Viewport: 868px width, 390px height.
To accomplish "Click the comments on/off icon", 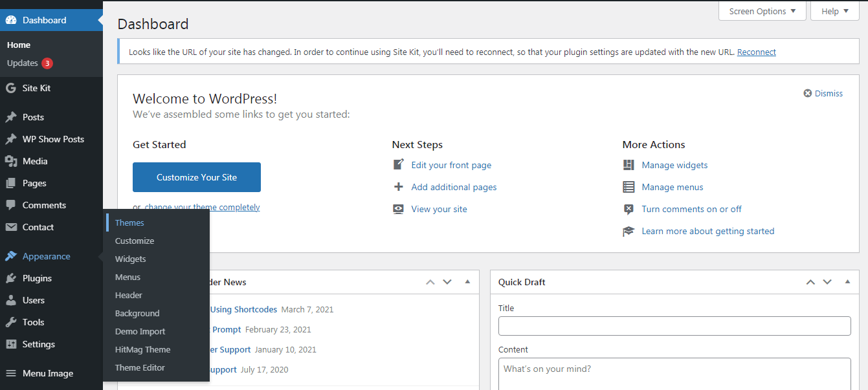I will tap(629, 209).
